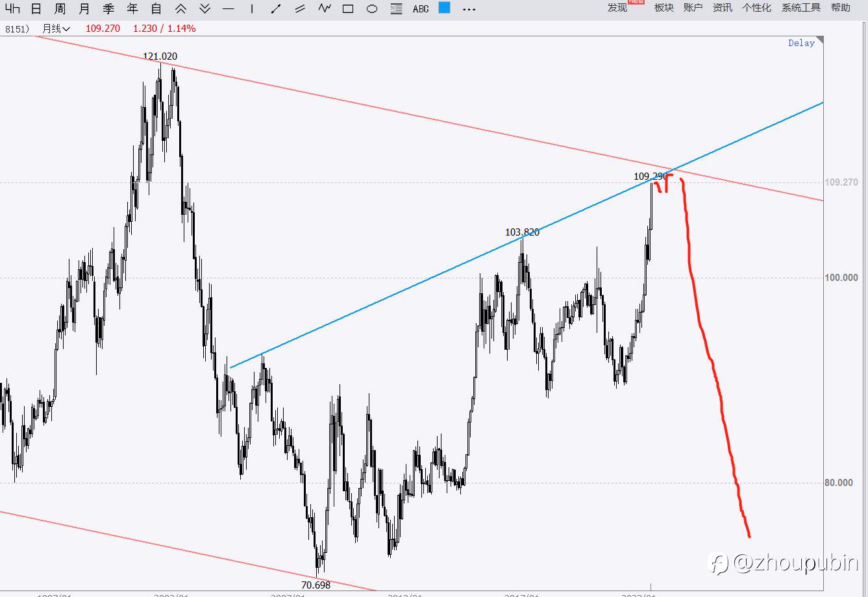
Task: Open the blue drawing color swatch
Action: pyautogui.click(x=444, y=8)
